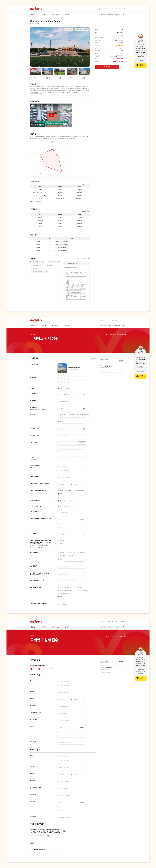Open the first www.sample.com link

pos(118,59)
